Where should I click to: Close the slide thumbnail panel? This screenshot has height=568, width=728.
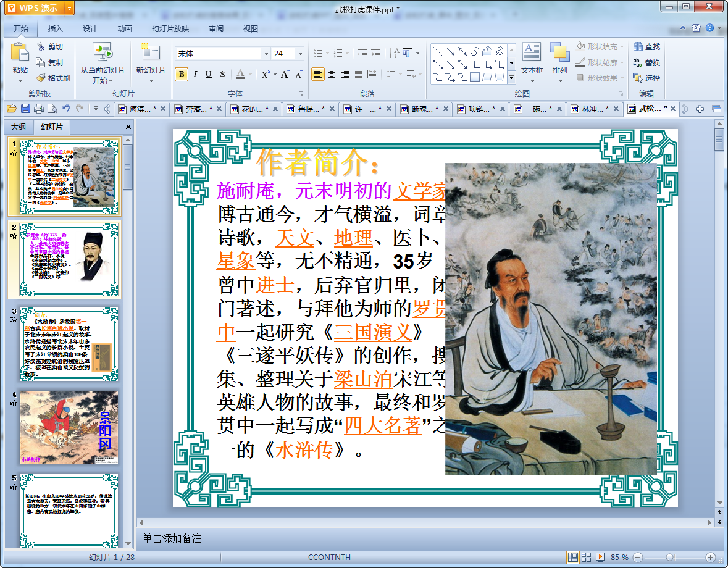pos(128,127)
